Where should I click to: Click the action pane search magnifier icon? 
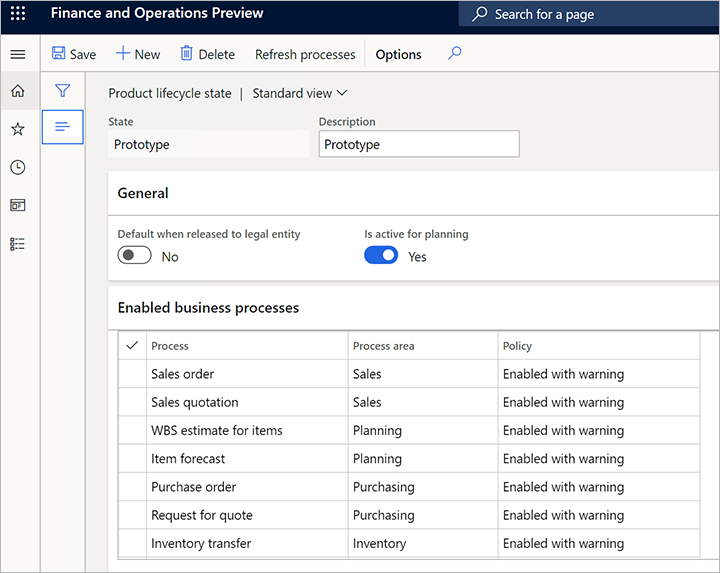pyautogui.click(x=454, y=54)
